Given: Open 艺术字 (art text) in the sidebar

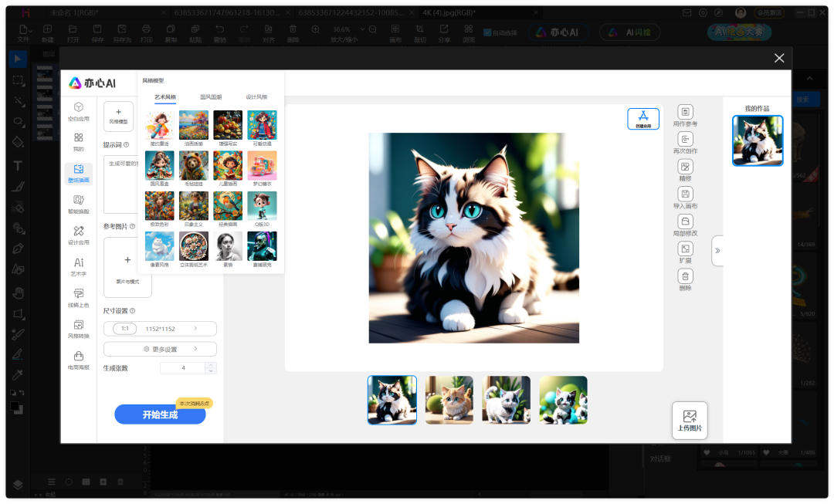Looking at the screenshot, I should point(78,266).
